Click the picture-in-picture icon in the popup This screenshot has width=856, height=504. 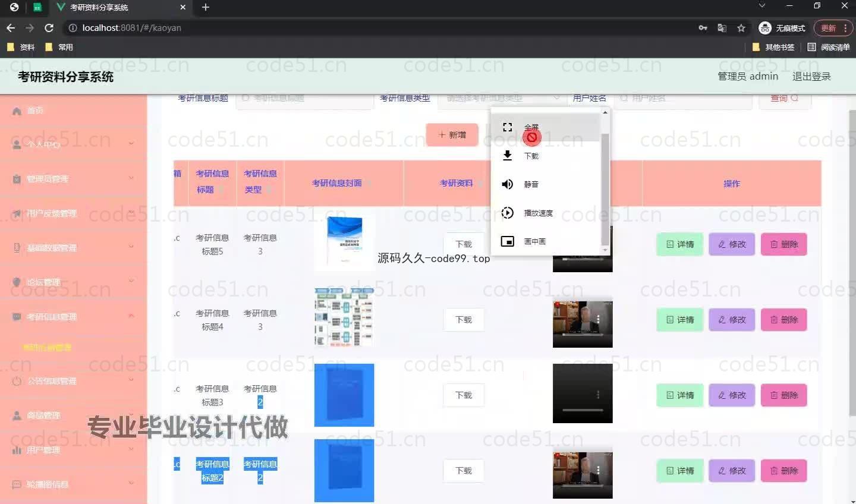coord(507,241)
